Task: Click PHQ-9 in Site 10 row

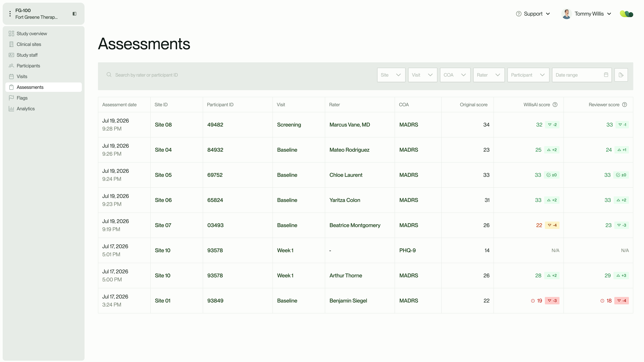Action: coord(407,250)
